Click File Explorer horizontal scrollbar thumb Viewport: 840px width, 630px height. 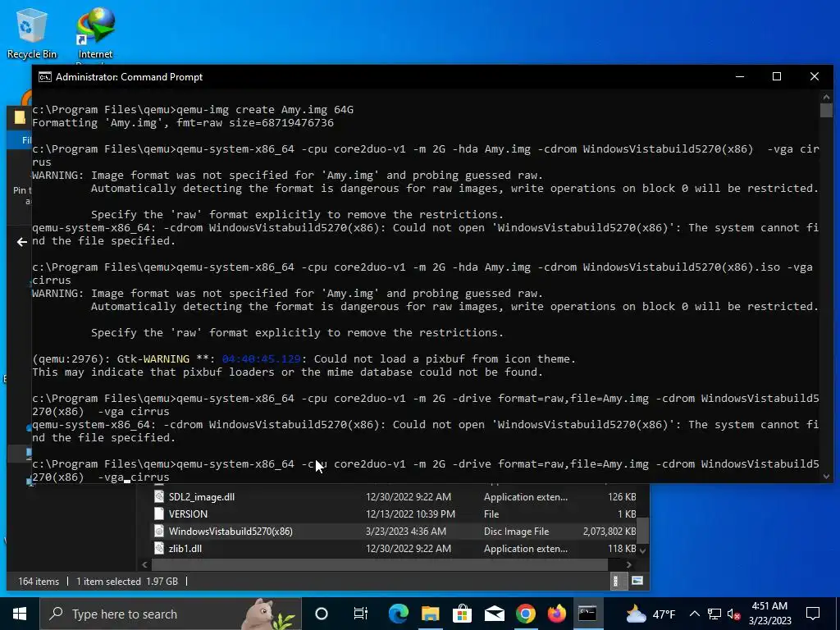[380, 564]
